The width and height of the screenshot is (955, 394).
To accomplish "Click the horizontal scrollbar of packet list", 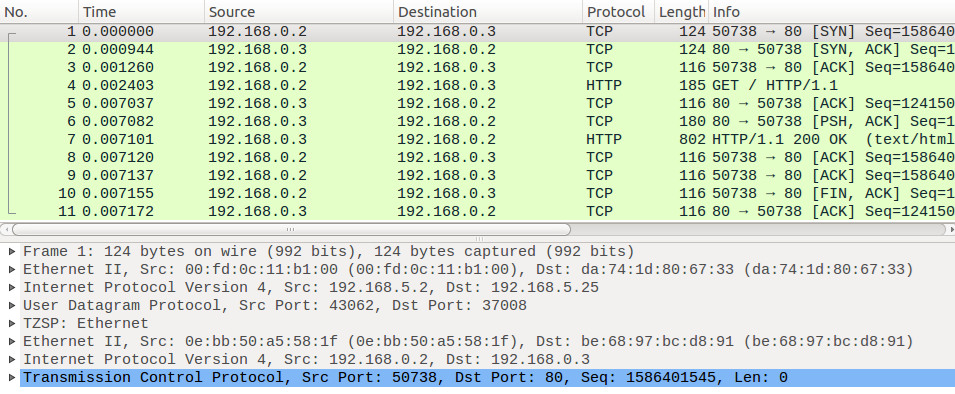I will pyautogui.click(x=291, y=230).
